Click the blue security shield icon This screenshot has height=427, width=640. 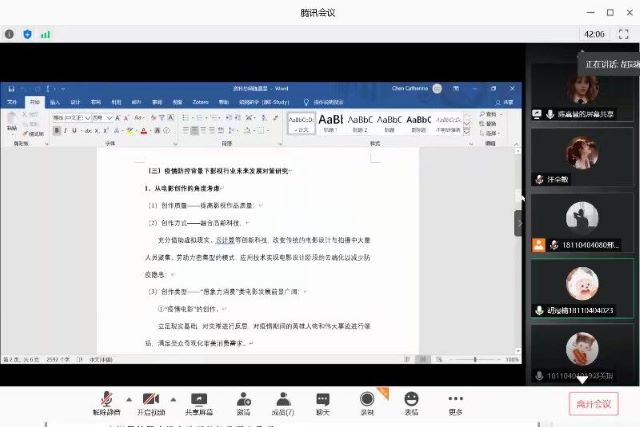click(27, 34)
